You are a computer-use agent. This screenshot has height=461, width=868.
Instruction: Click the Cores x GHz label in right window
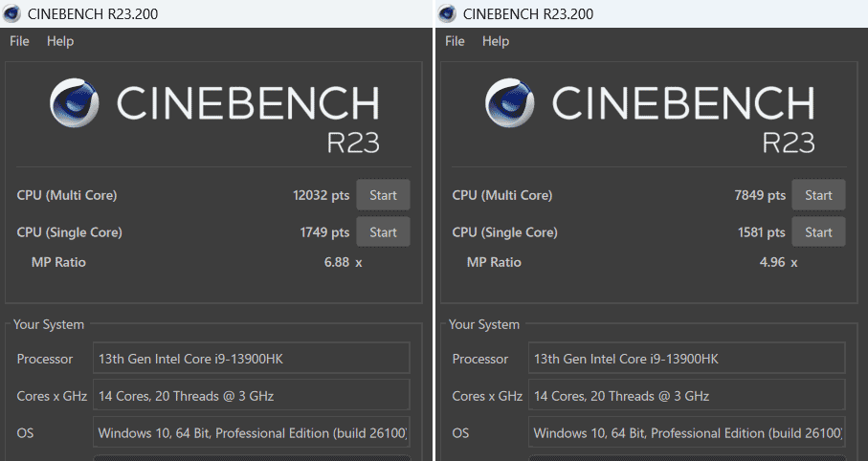click(x=487, y=396)
